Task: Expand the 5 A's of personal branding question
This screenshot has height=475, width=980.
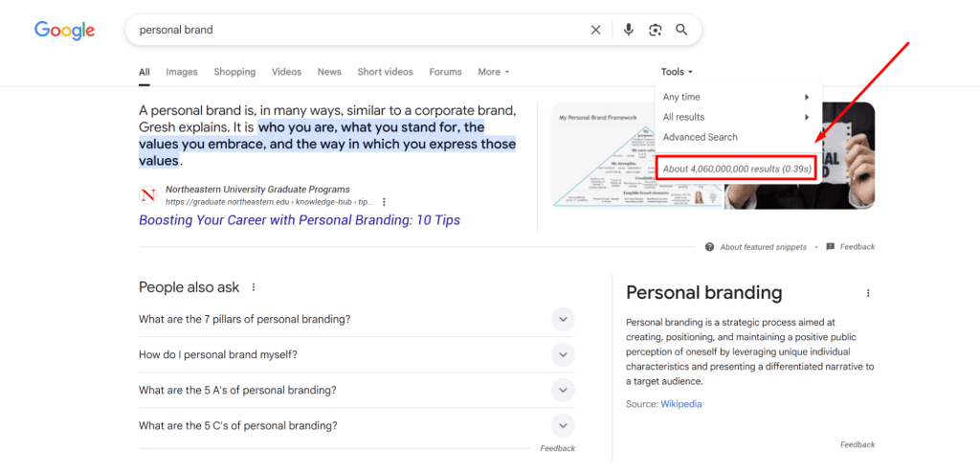Action: pos(357,391)
